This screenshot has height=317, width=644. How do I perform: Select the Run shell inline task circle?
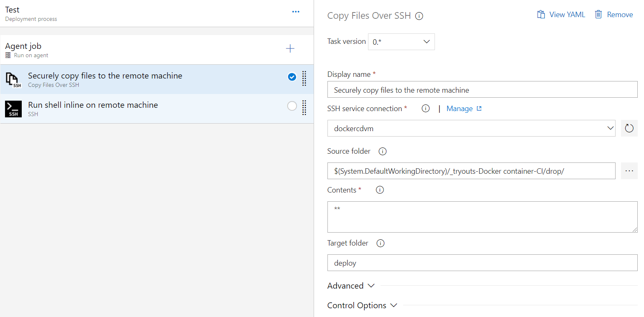click(x=292, y=106)
